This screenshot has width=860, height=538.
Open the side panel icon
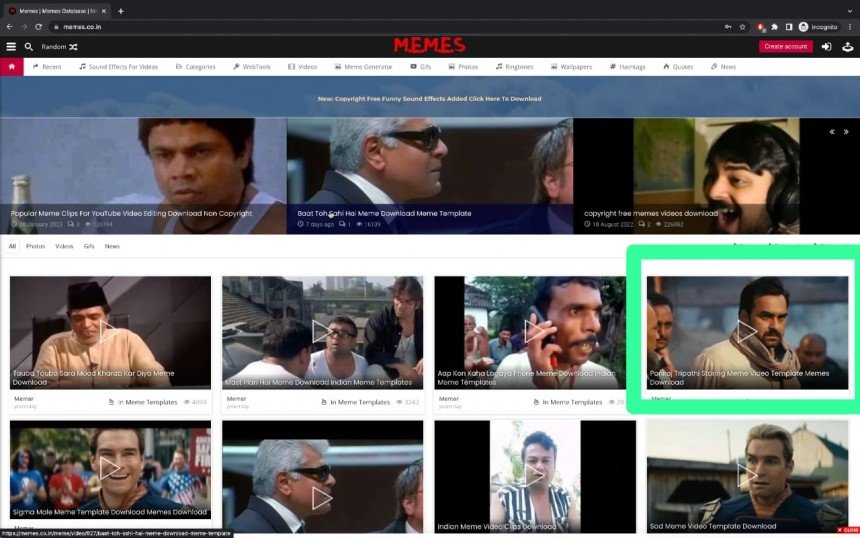(789, 26)
